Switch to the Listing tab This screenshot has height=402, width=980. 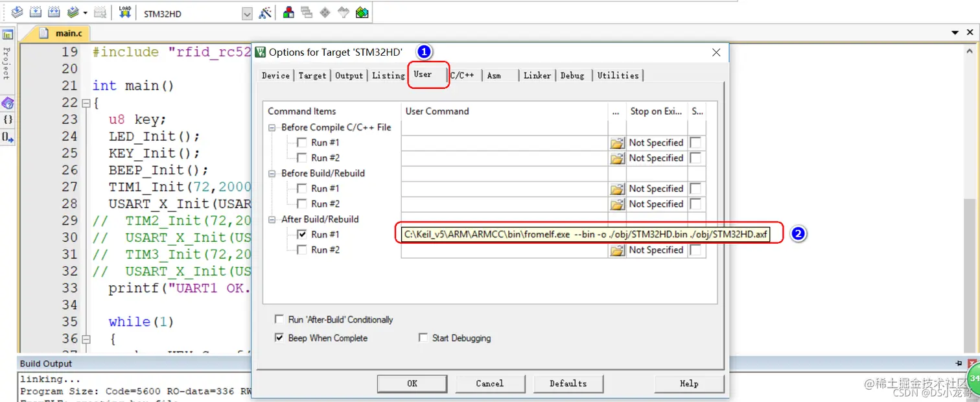(x=388, y=76)
